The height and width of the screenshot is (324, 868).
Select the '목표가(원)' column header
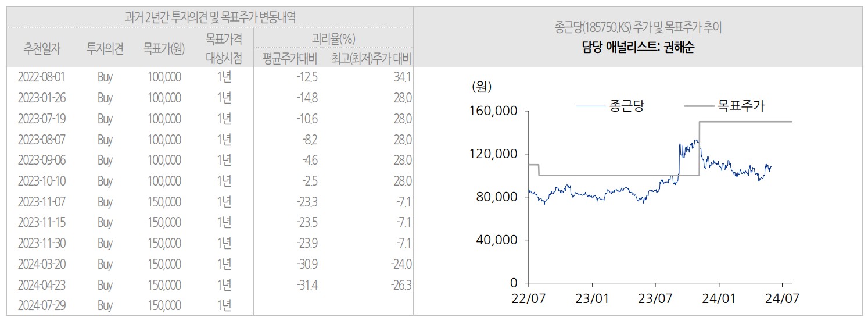point(164,49)
